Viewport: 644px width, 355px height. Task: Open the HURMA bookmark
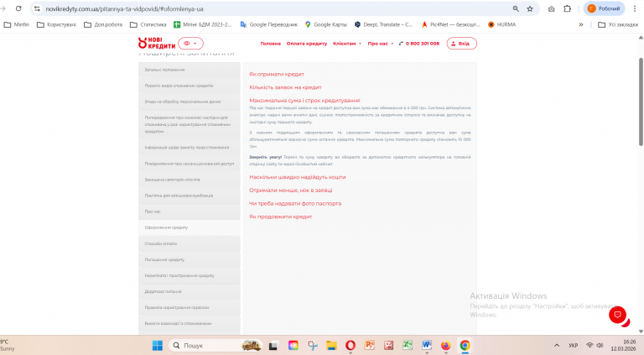[501, 24]
